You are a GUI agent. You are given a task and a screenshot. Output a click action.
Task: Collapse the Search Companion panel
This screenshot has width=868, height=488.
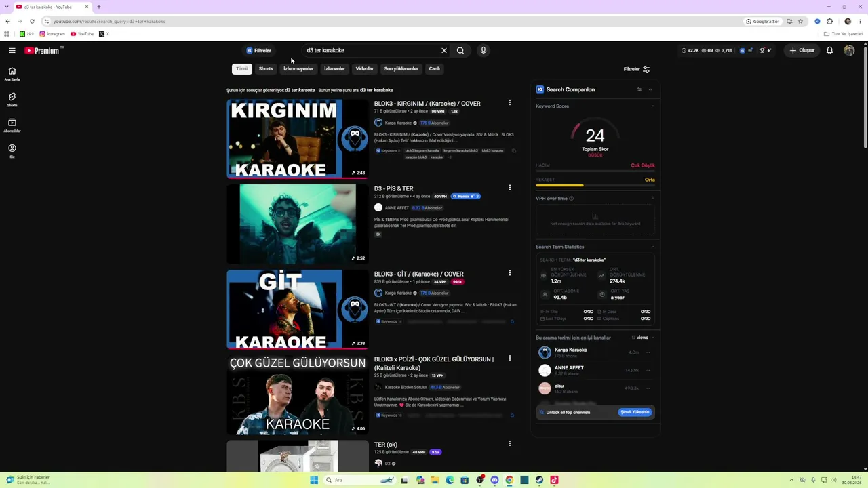(x=650, y=89)
